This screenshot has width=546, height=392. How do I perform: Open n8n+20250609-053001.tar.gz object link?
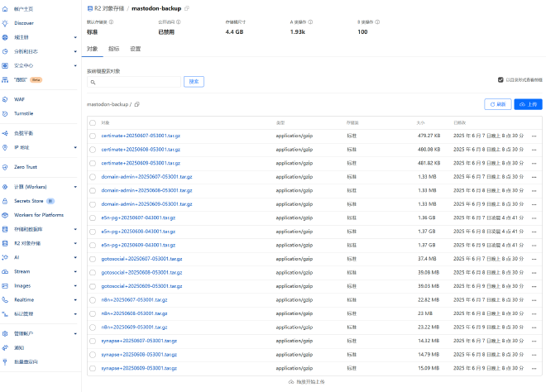tap(134, 327)
